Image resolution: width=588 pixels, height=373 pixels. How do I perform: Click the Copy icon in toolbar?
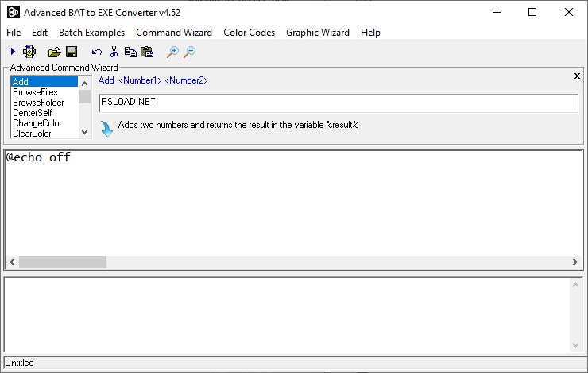click(x=130, y=52)
